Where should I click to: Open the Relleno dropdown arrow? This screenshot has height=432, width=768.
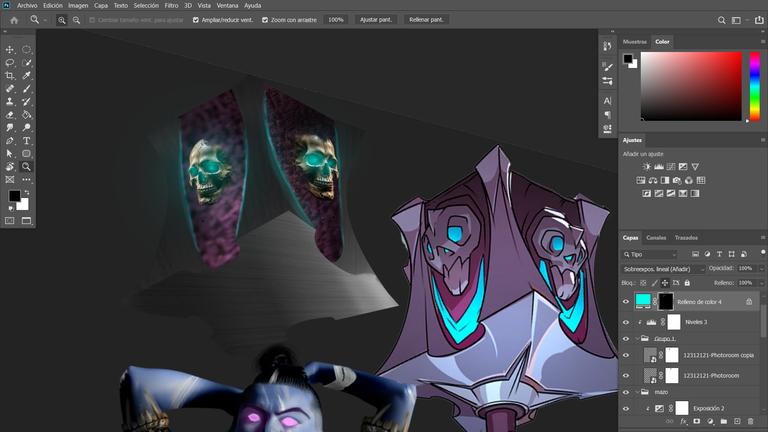761,283
